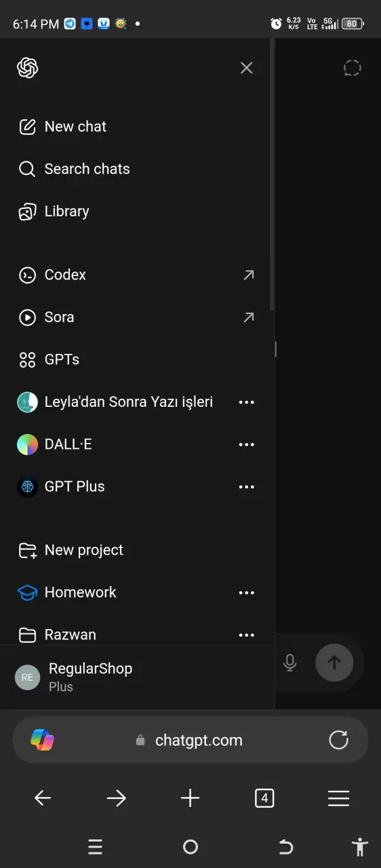
Task: Open Sora via its play icon
Action: (27, 317)
